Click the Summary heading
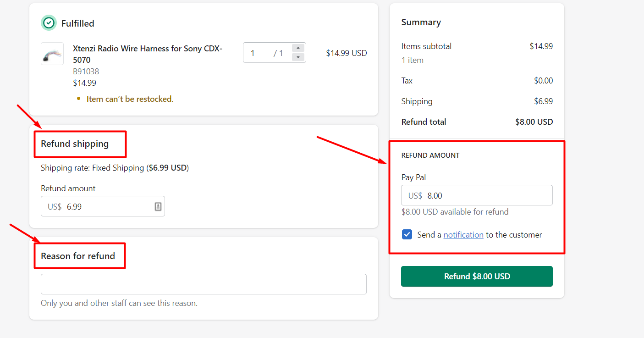The width and height of the screenshot is (644, 338). [x=421, y=22]
